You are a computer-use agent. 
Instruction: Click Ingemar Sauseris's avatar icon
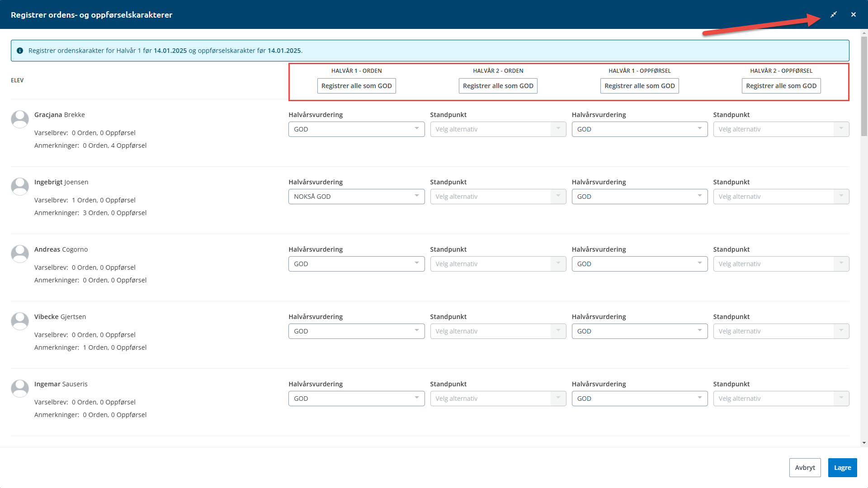point(20,389)
